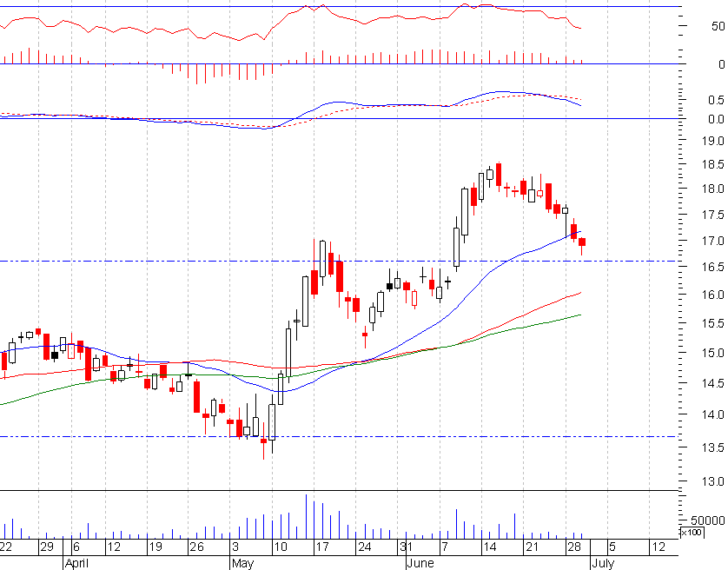The width and height of the screenshot is (728, 570).
Task: Click the x100 volume multiplier label
Action: click(692, 533)
